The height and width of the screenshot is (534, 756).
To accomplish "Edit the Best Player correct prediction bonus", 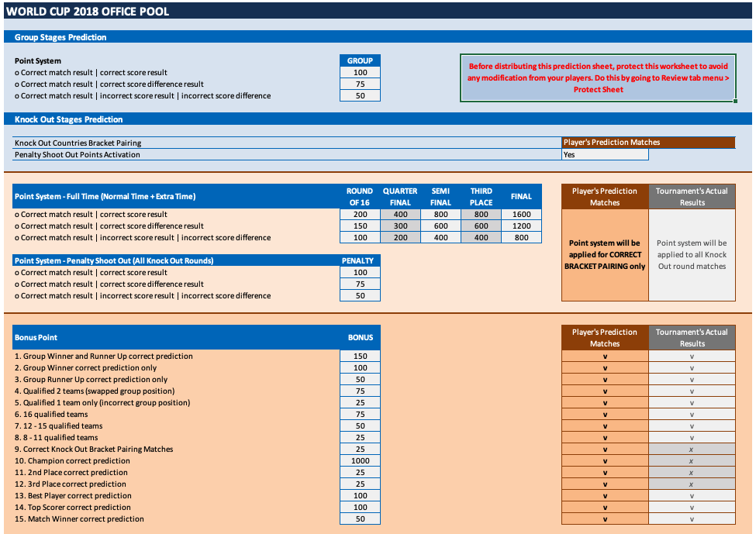I will point(359,495).
